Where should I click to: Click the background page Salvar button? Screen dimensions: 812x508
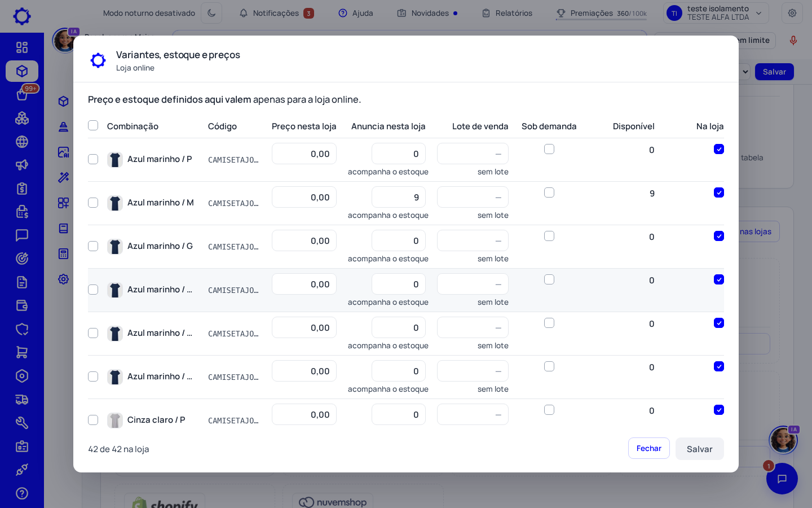(x=774, y=72)
